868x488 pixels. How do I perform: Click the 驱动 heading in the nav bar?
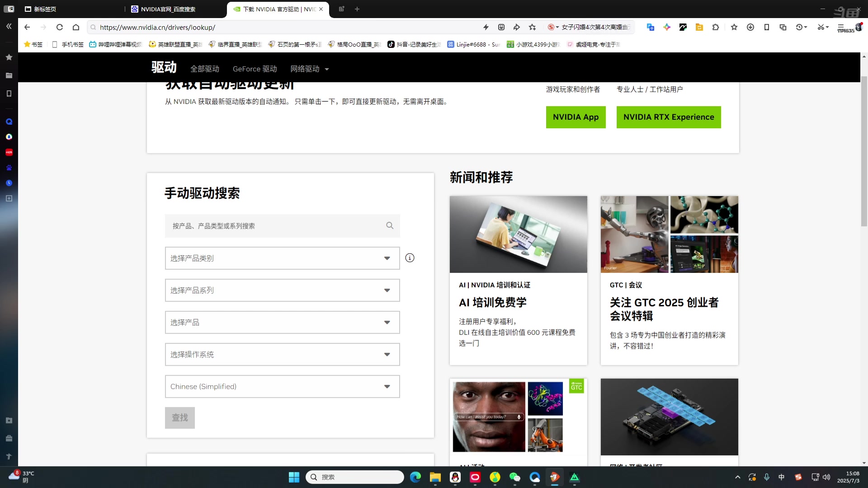pyautogui.click(x=164, y=67)
